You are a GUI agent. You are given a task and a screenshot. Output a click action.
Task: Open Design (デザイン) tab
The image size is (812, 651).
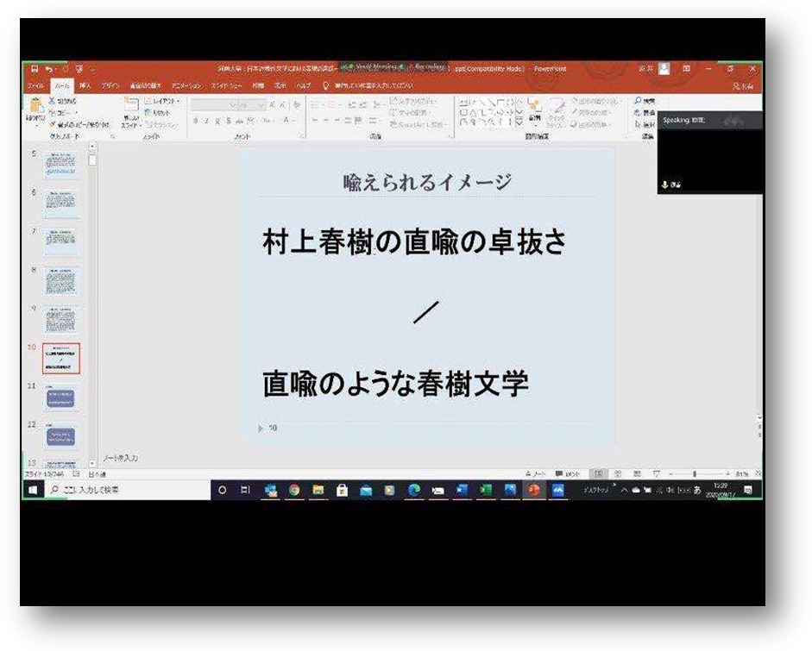click(x=110, y=85)
